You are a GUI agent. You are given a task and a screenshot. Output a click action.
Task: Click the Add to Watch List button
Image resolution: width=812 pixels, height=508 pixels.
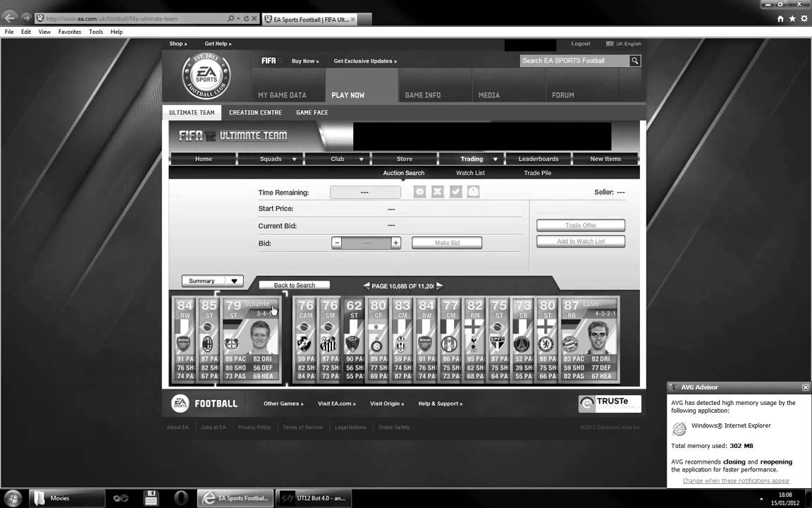click(x=581, y=241)
